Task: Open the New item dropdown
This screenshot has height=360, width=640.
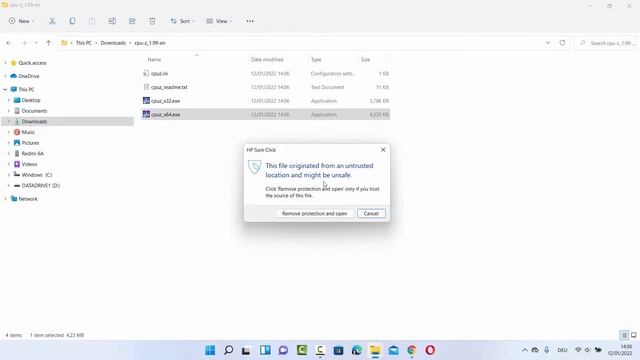Action: tap(21, 21)
